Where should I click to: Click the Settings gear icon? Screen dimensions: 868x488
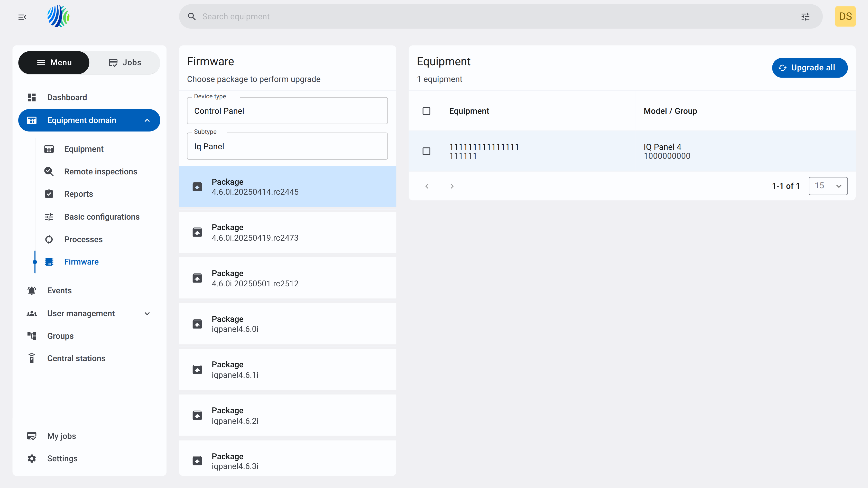coord(32,458)
